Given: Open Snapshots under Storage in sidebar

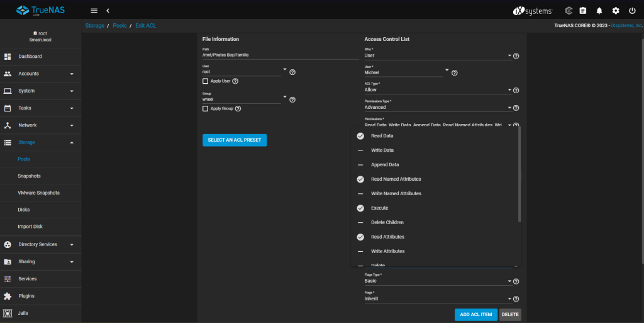Looking at the screenshot, I should click(x=29, y=176).
